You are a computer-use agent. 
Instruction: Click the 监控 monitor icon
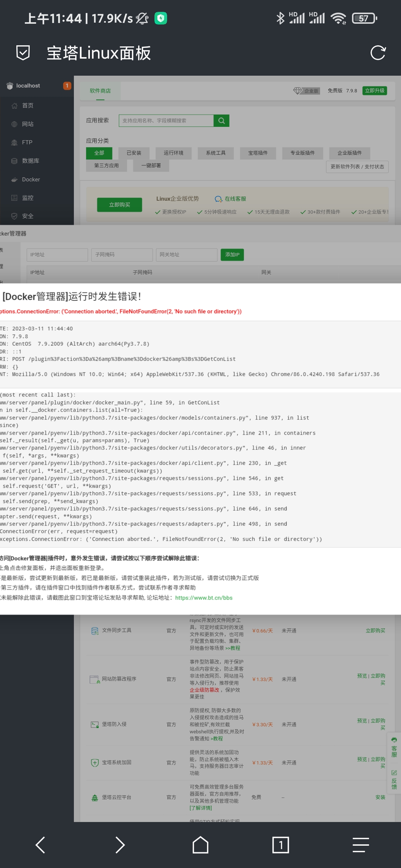14,198
